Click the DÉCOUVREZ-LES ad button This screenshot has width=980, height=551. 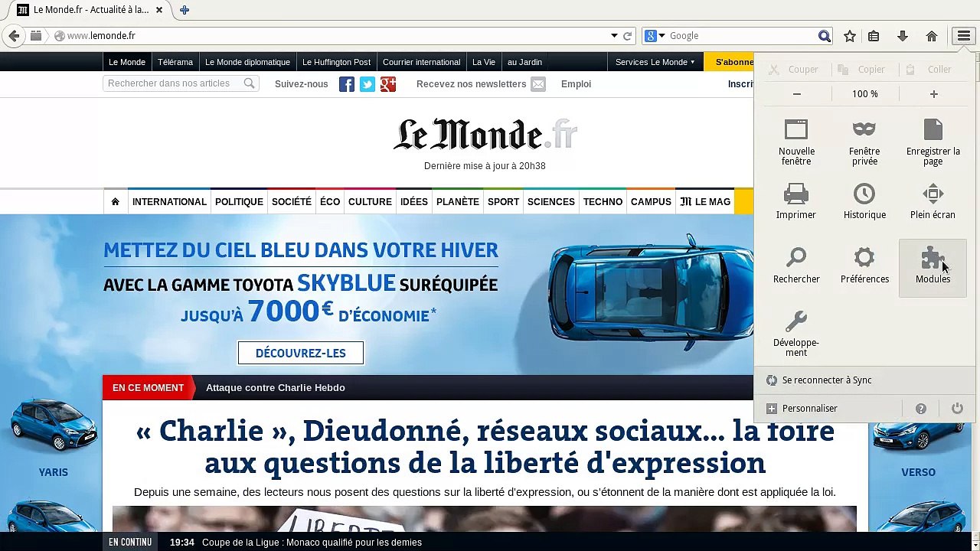click(301, 353)
